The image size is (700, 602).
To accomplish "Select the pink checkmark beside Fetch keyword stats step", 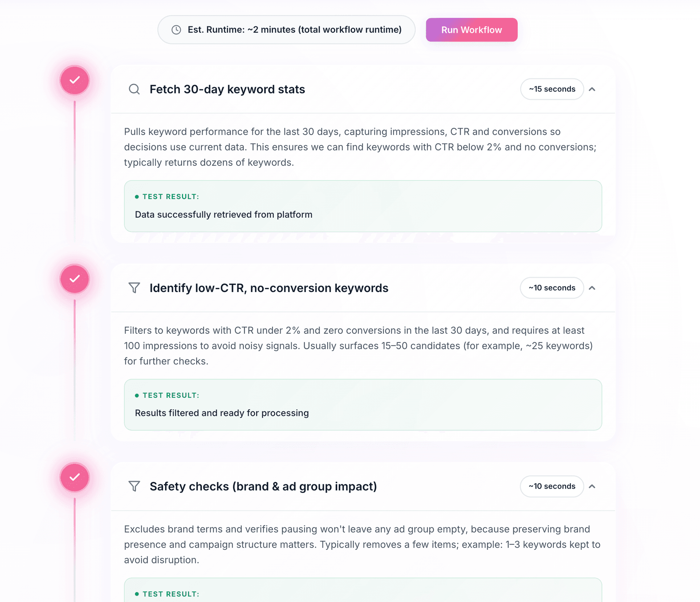I will (74, 80).
